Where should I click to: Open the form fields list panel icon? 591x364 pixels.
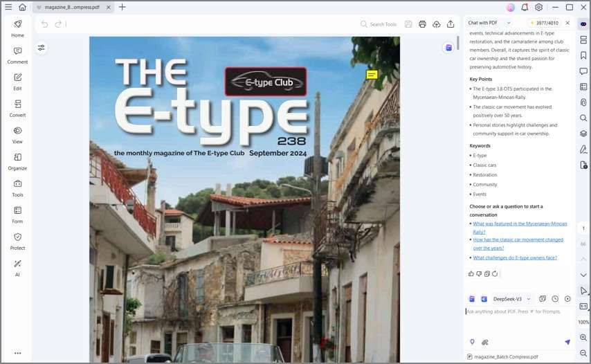coord(583,87)
